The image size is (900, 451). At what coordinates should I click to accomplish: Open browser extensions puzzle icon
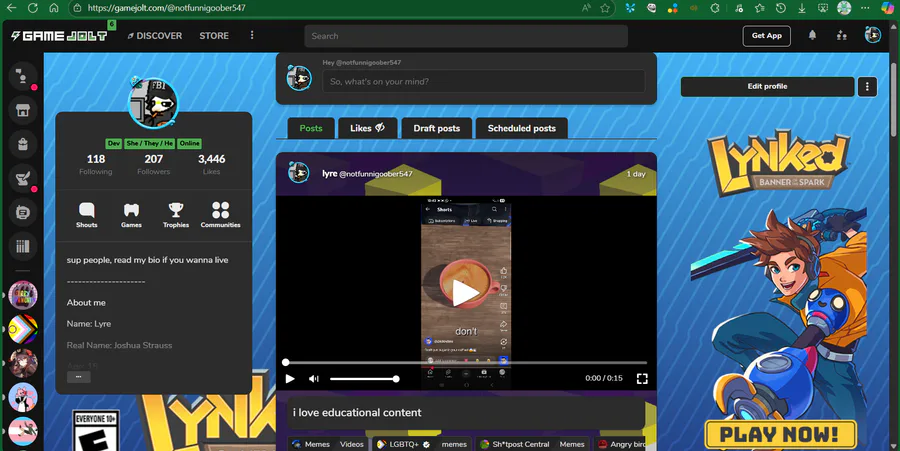pos(715,8)
